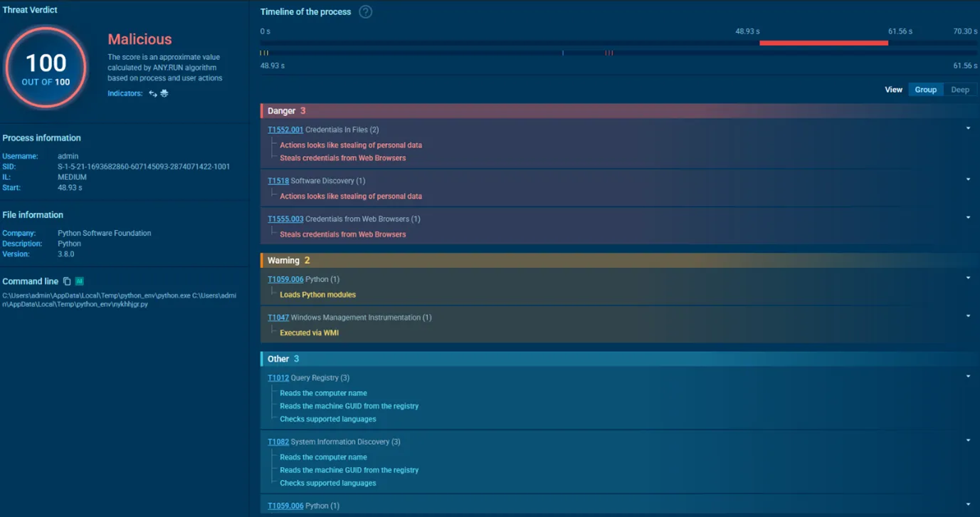980x517 pixels.
Task: Collapse the Credentials In Files row arrow
Action: click(x=968, y=129)
